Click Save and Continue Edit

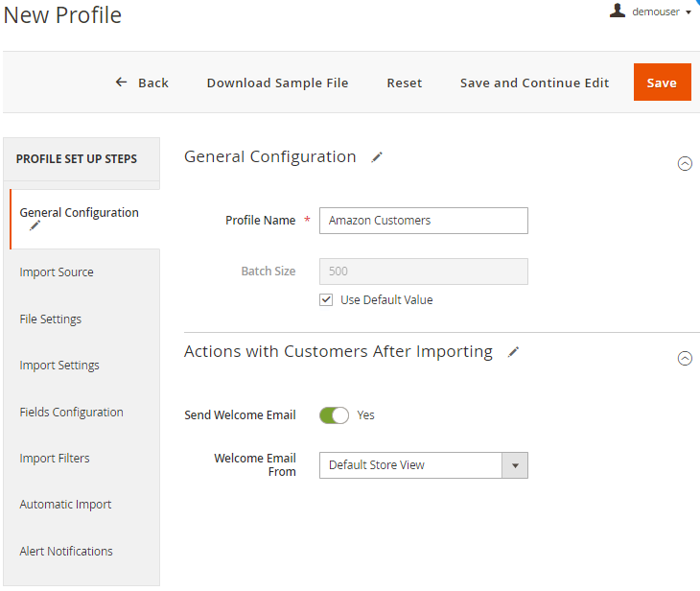(x=534, y=83)
